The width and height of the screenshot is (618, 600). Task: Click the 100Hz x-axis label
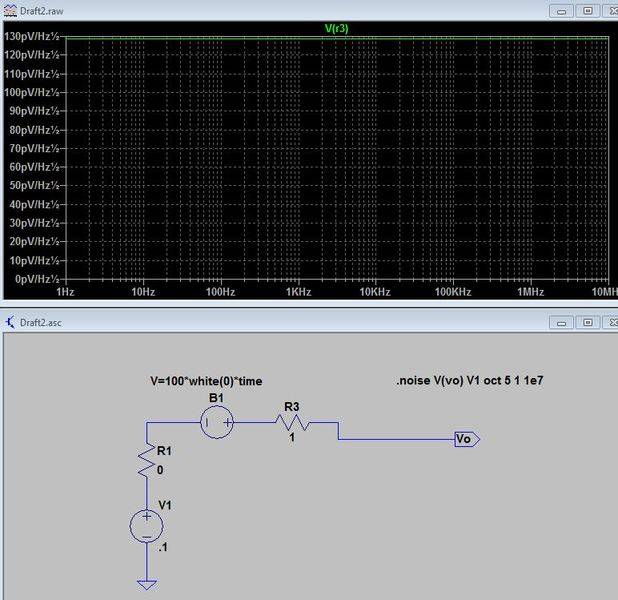(x=220, y=292)
